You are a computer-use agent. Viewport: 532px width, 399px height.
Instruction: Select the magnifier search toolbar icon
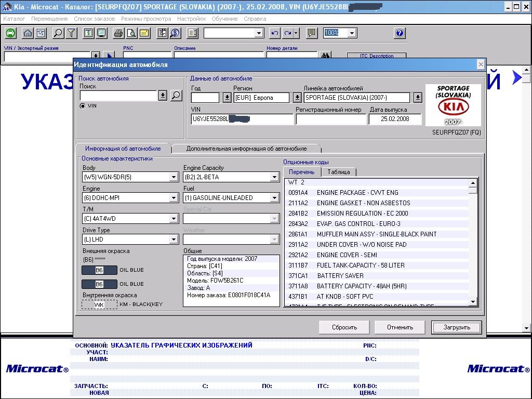[58, 33]
